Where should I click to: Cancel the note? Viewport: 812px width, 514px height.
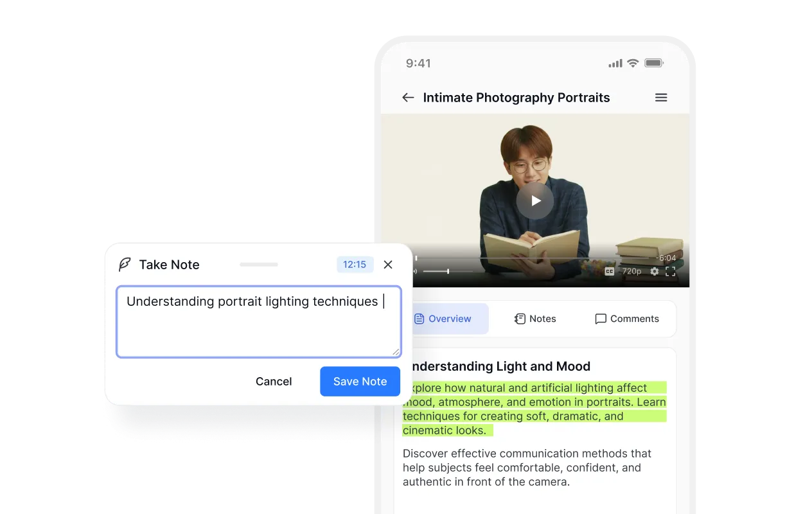pyautogui.click(x=274, y=382)
